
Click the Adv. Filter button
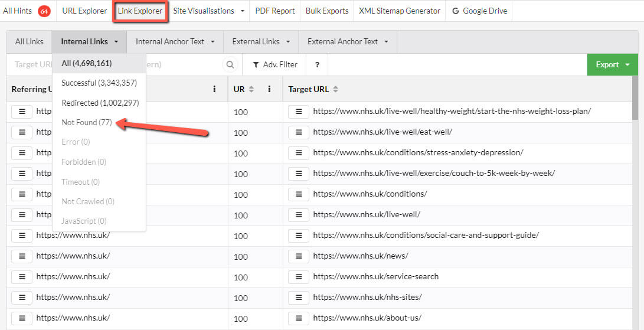pos(275,64)
